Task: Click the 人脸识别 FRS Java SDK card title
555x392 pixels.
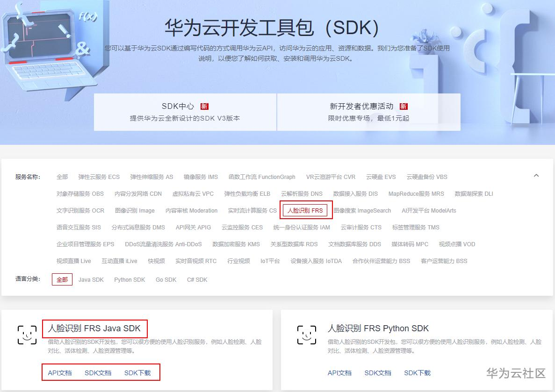Action: 94,328
